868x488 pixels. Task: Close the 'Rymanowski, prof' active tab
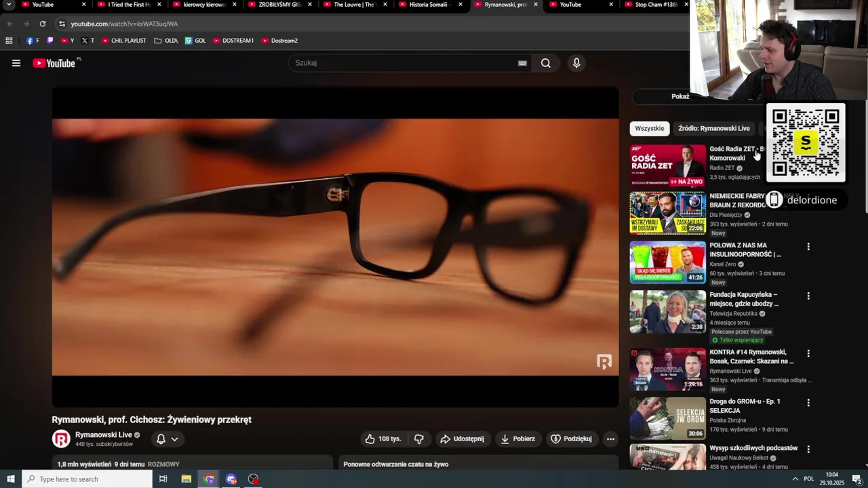535,5
